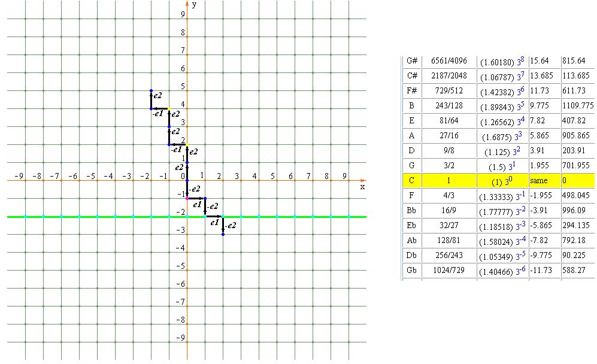Click the magenta point below the origin
Image resolution: width=597 pixels, height=364 pixels.
coord(187,198)
